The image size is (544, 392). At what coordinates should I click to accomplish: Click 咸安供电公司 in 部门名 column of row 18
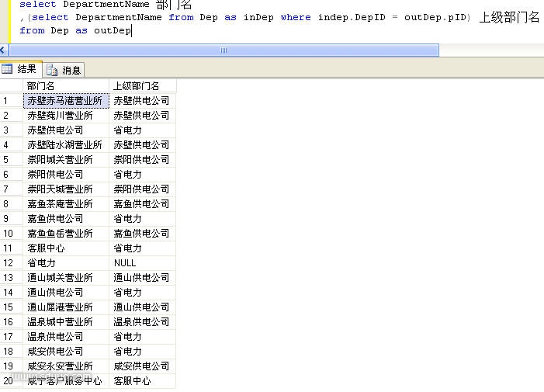pyautogui.click(x=66, y=352)
